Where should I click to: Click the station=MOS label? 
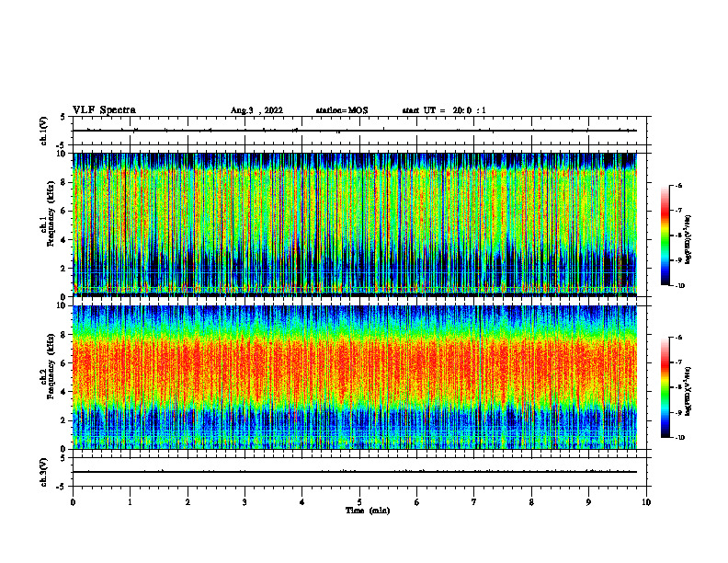342,110
